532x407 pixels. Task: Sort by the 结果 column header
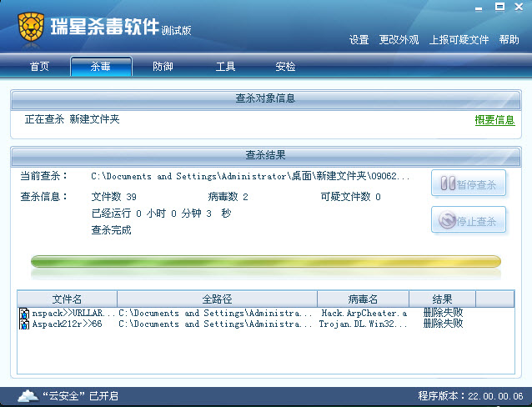pos(443,299)
